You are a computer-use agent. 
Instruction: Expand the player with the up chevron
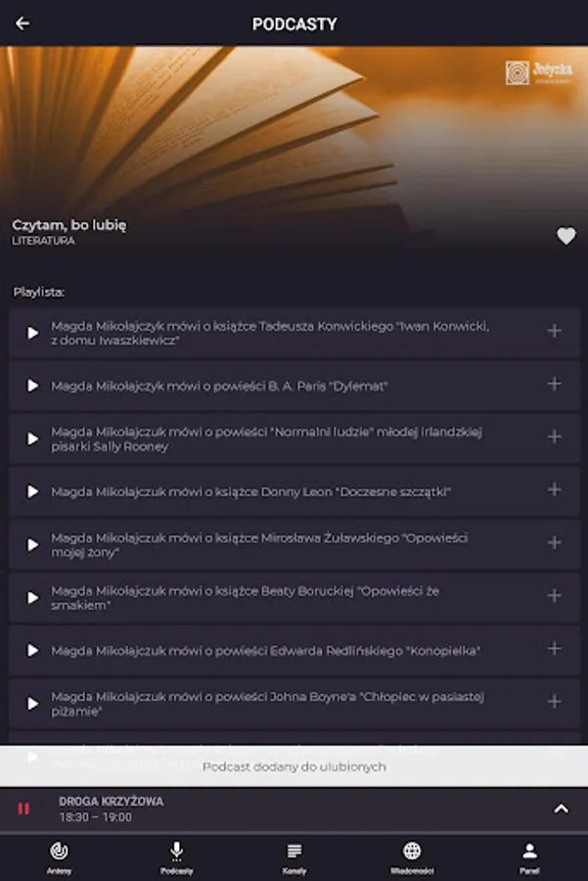(561, 809)
